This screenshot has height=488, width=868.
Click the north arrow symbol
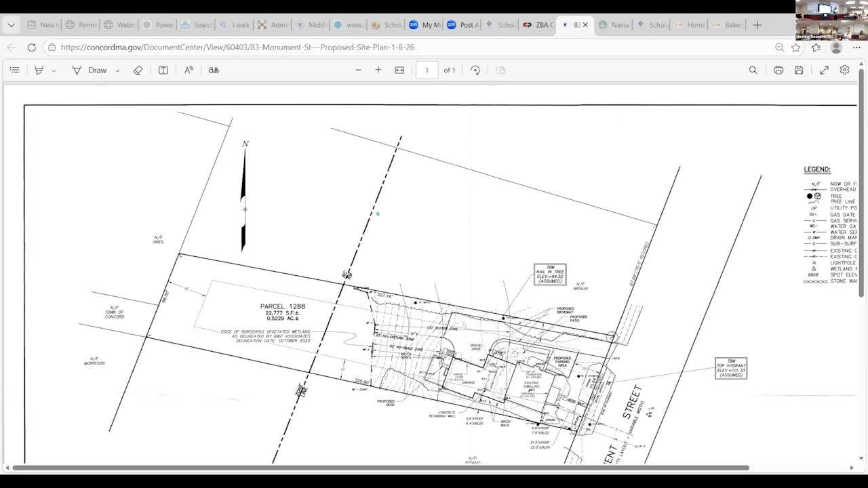244,197
